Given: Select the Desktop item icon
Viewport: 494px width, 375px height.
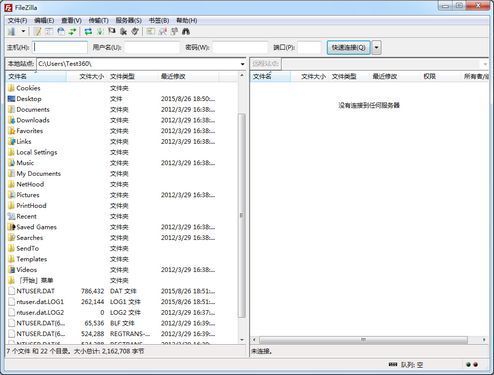Looking at the screenshot, I should click(x=11, y=99).
